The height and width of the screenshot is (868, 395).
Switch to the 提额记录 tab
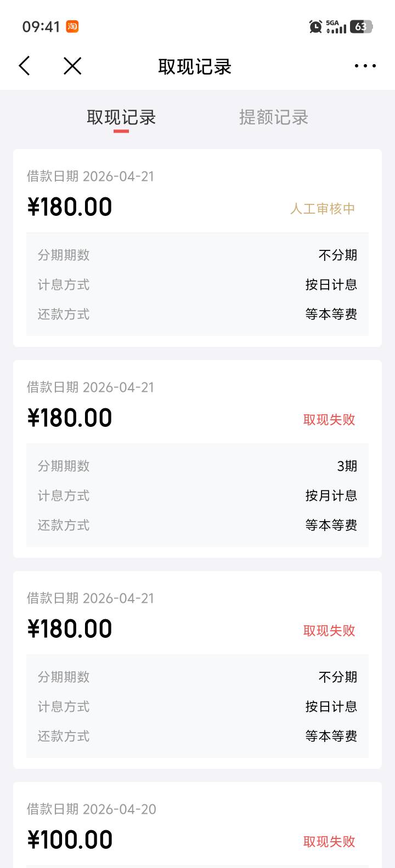coord(273,117)
